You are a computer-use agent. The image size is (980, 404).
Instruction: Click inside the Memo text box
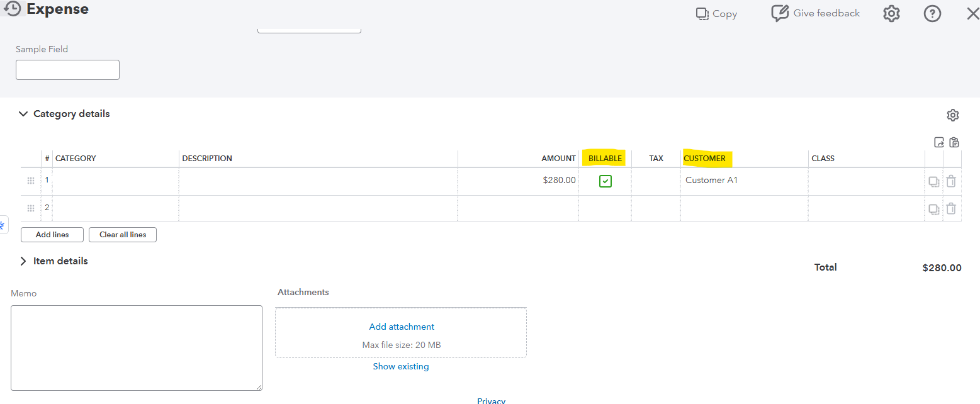tap(137, 347)
